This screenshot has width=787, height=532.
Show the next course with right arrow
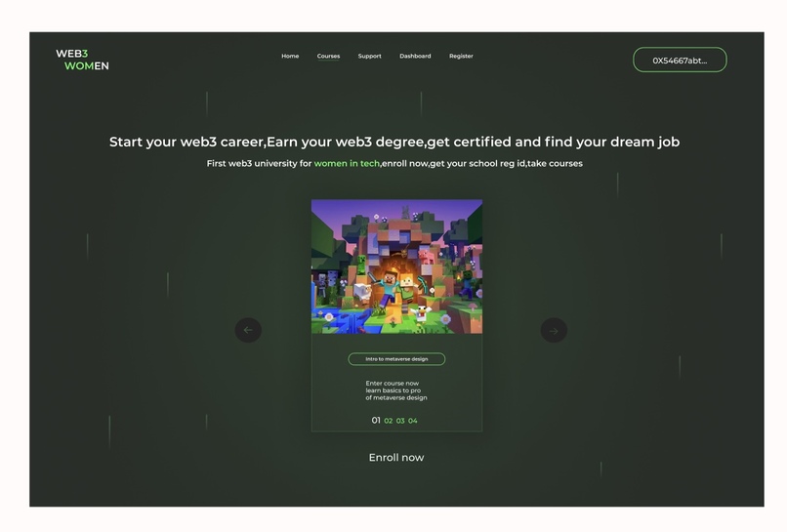click(x=554, y=330)
